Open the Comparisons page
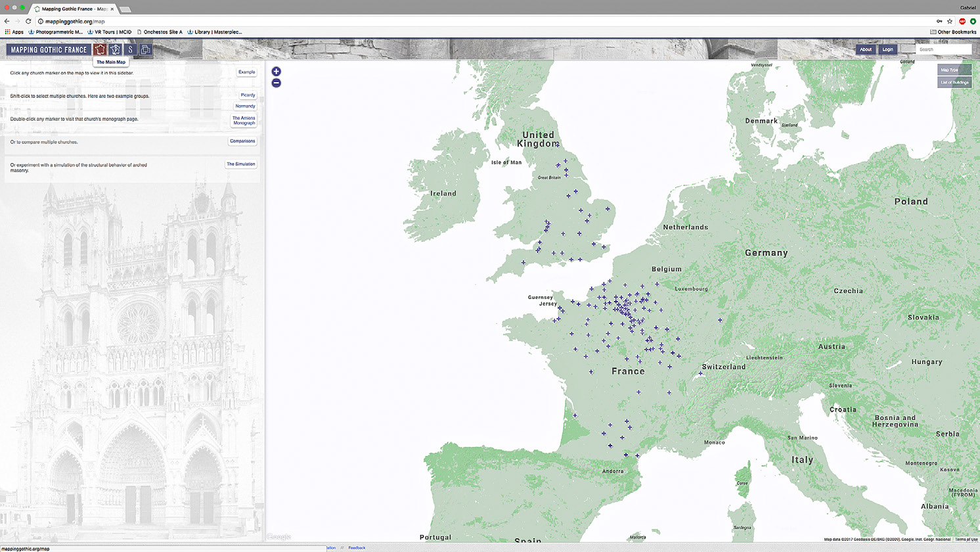Screen dimensions: 980x552 coord(242,141)
